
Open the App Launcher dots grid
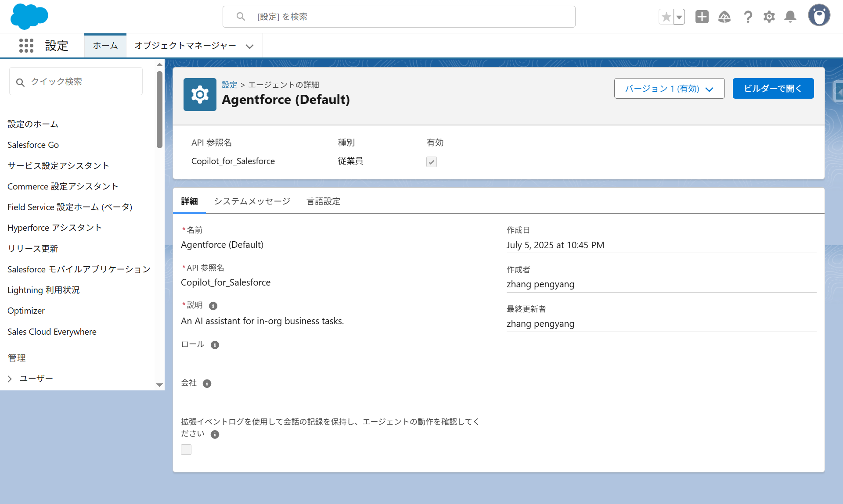pyautogui.click(x=26, y=46)
